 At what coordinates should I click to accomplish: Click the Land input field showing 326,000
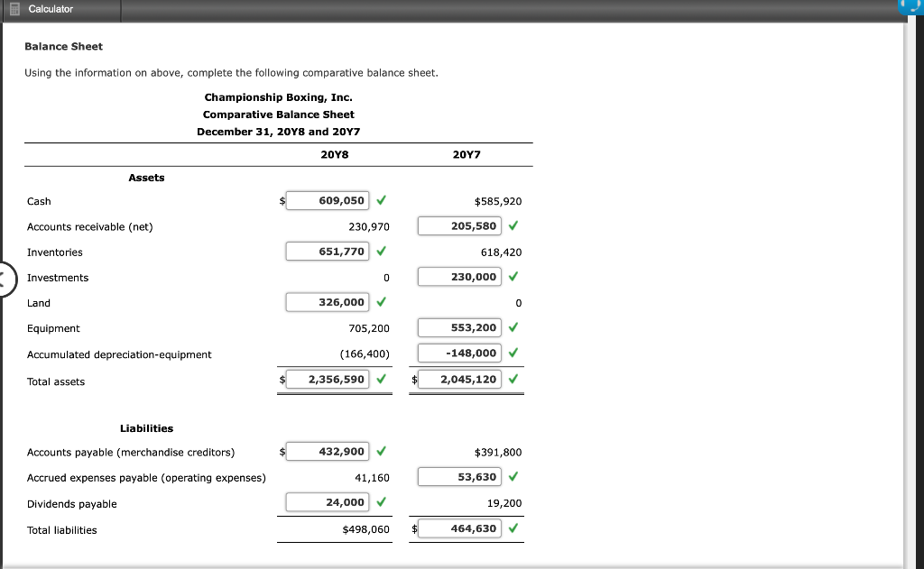point(326,301)
